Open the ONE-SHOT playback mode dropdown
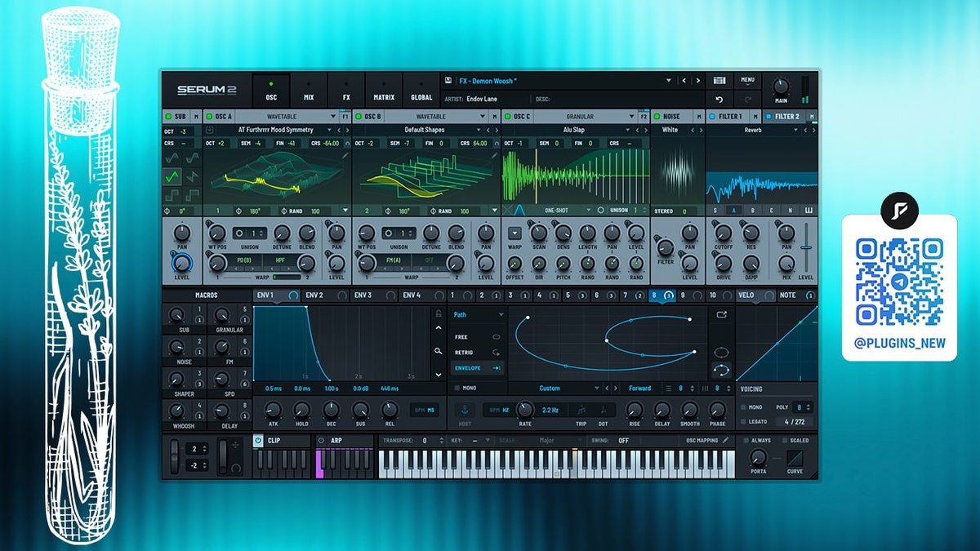980x551 pixels. [x=563, y=210]
